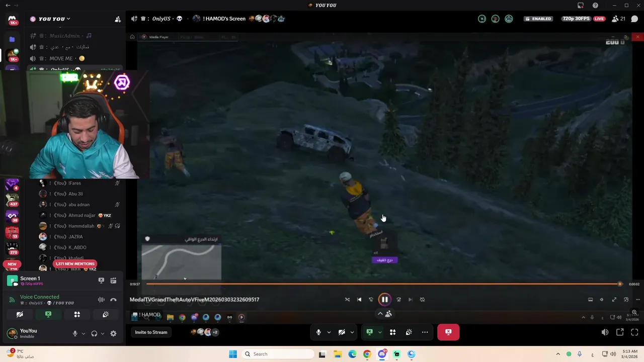Viewport: 644px width, 362px height.
Task: Open the Windows Start menu
Action: pyautogui.click(x=233, y=354)
